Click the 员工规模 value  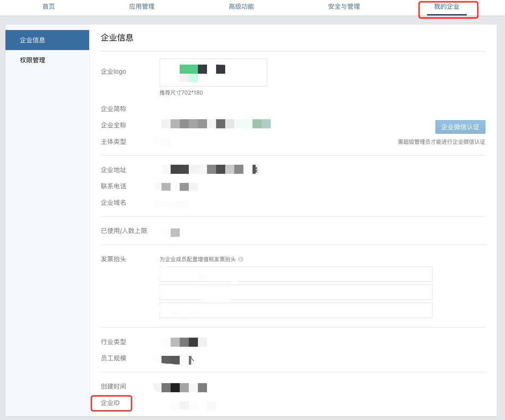175,359
